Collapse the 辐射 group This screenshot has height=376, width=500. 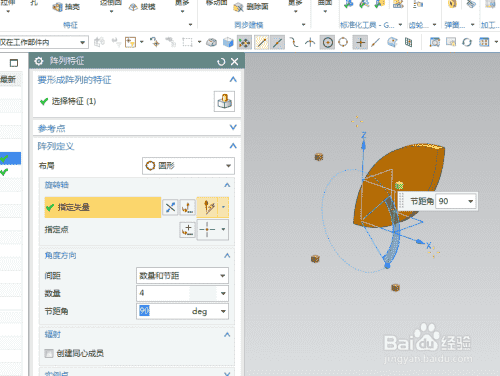(227, 335)
